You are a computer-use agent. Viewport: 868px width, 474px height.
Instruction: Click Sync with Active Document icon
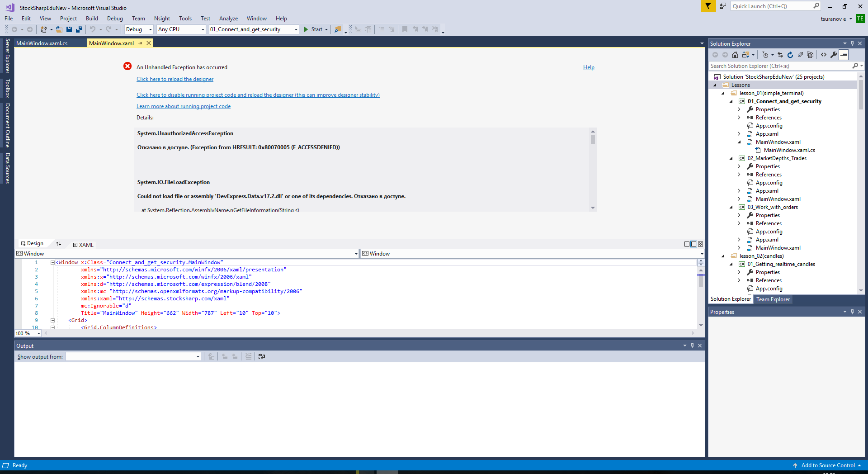(780, 55)
